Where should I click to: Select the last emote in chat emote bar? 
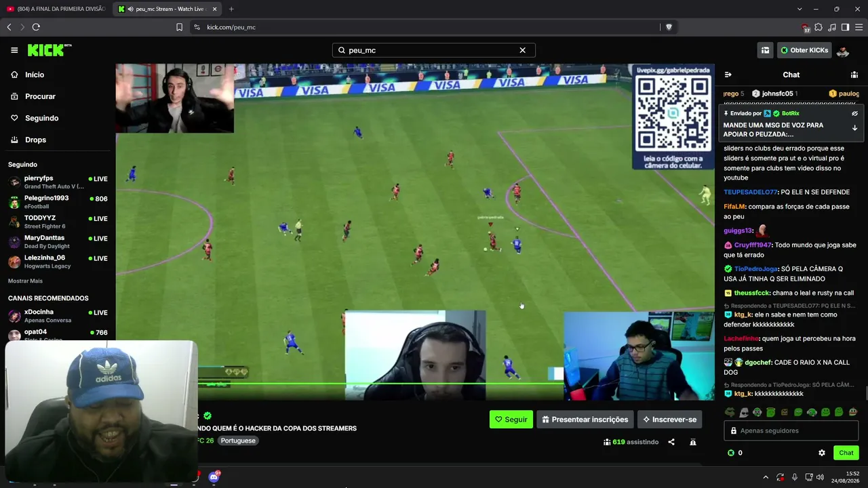click(852, 412)
